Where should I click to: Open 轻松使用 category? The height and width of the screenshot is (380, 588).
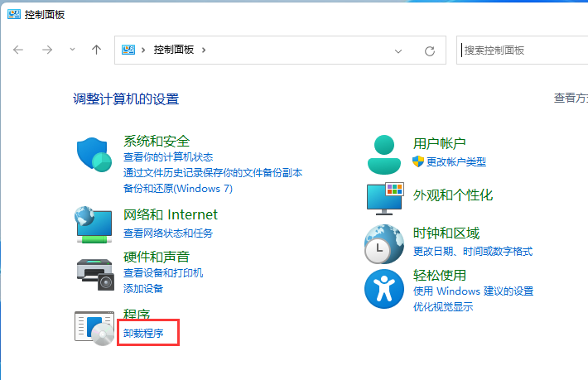click(x=439, y=276)
